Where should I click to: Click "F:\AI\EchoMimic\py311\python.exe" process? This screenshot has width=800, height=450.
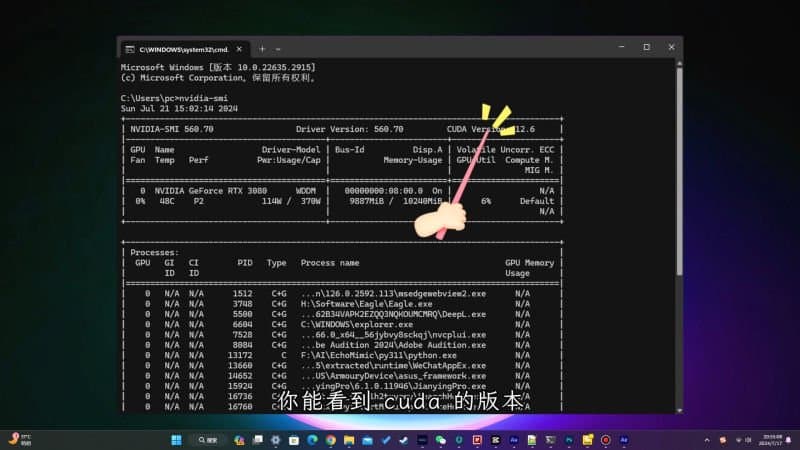coord(379,356)
